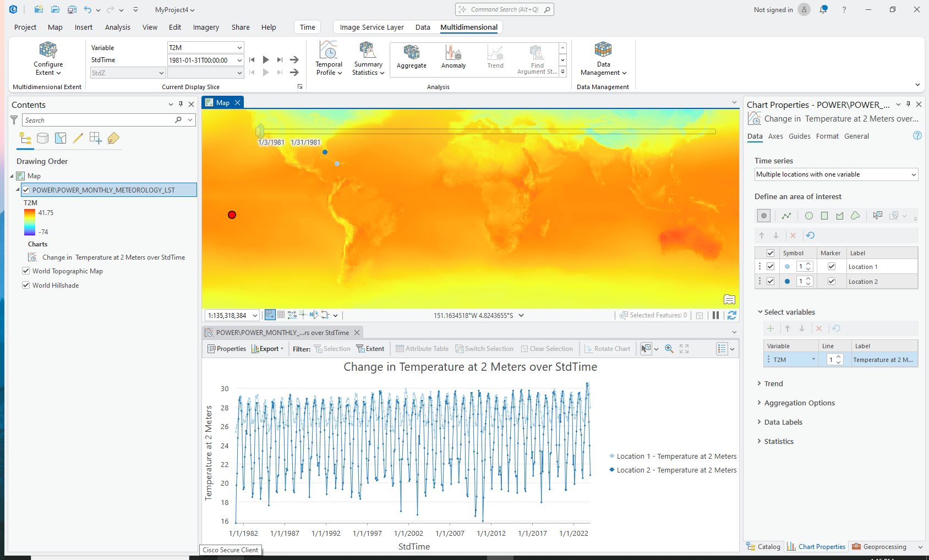Refresh the map view
The height and width of the screenshot is (560, 929).
pos(732,315)
